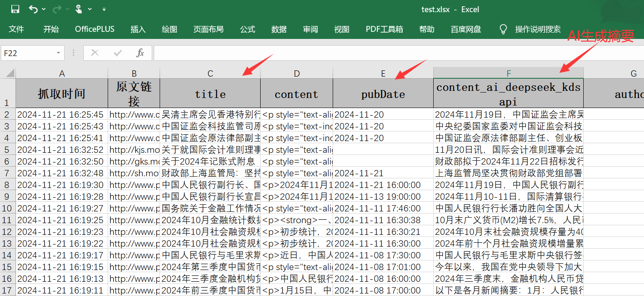
Task: Click the Select All corner triangle
Action: pyautogui.click(x=10, y=73)
